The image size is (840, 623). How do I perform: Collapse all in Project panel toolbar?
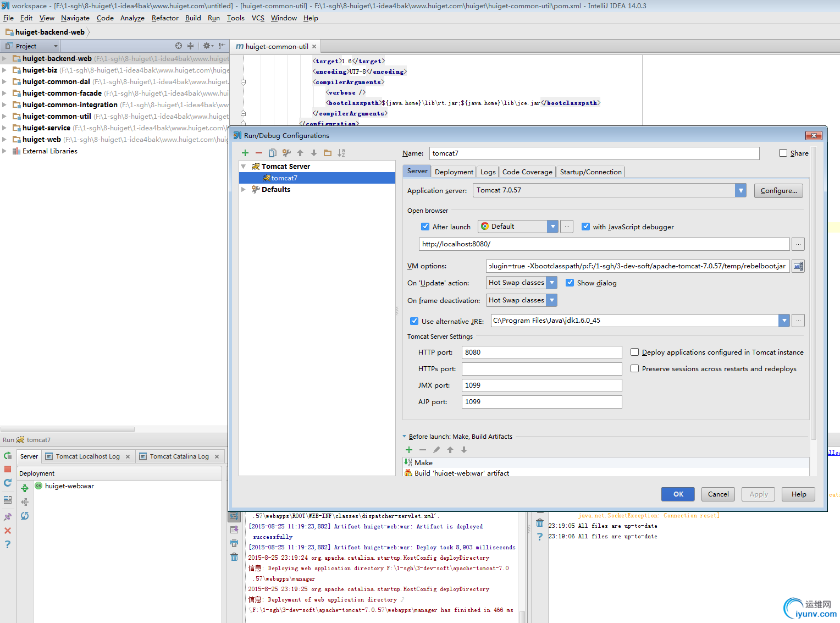point(190,46)
